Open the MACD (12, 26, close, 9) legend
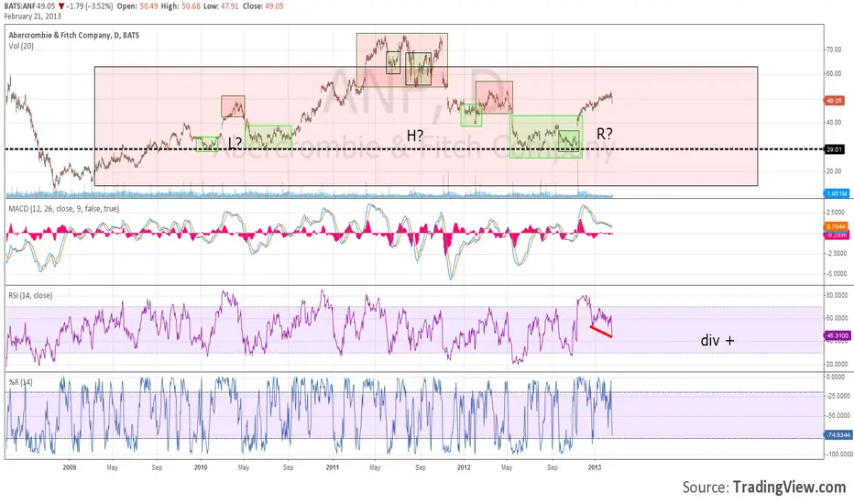Viewport: 854px width, 504px height. click(x=63, y=209)
